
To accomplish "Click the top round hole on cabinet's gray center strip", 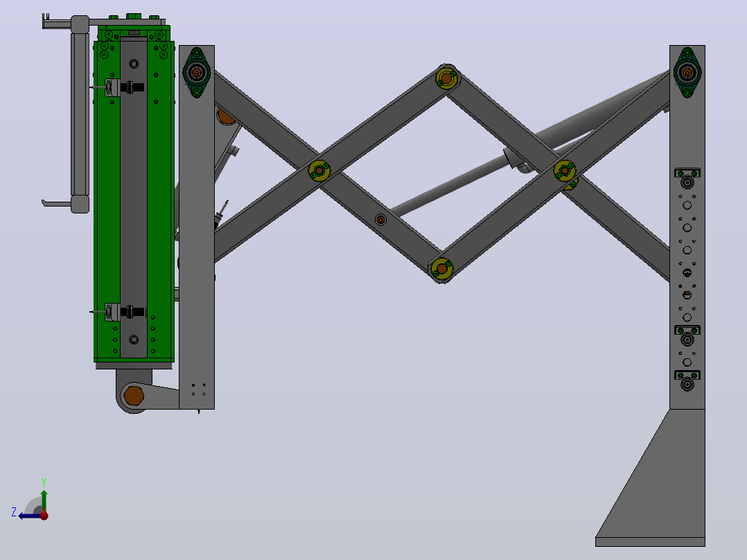I will pyautogui.click(x=134, y=63).
